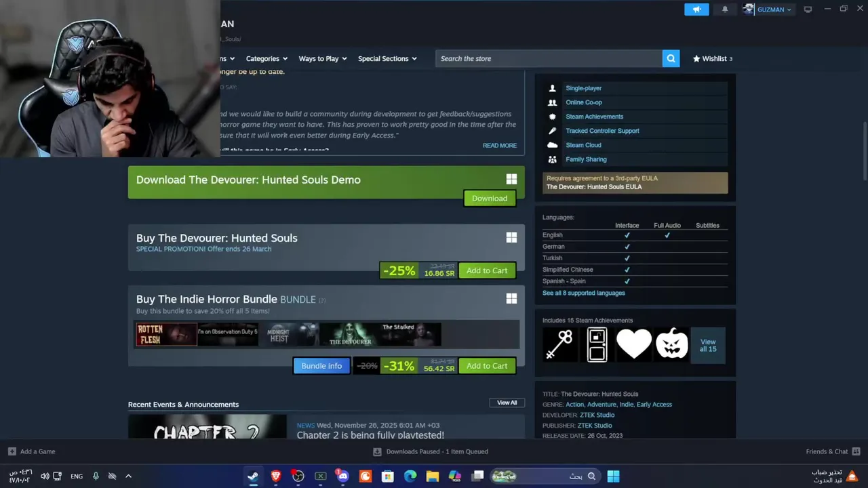
Task: Open Bundle info for Indie Horror Bundle
Action: coord(321,366)
